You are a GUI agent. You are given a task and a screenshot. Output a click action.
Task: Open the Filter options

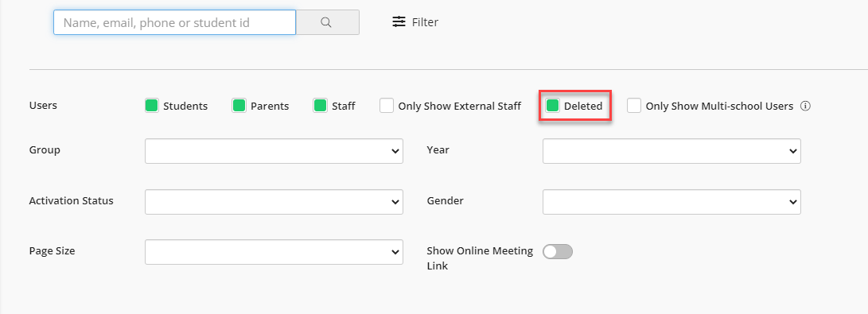[x=415, y=22]
